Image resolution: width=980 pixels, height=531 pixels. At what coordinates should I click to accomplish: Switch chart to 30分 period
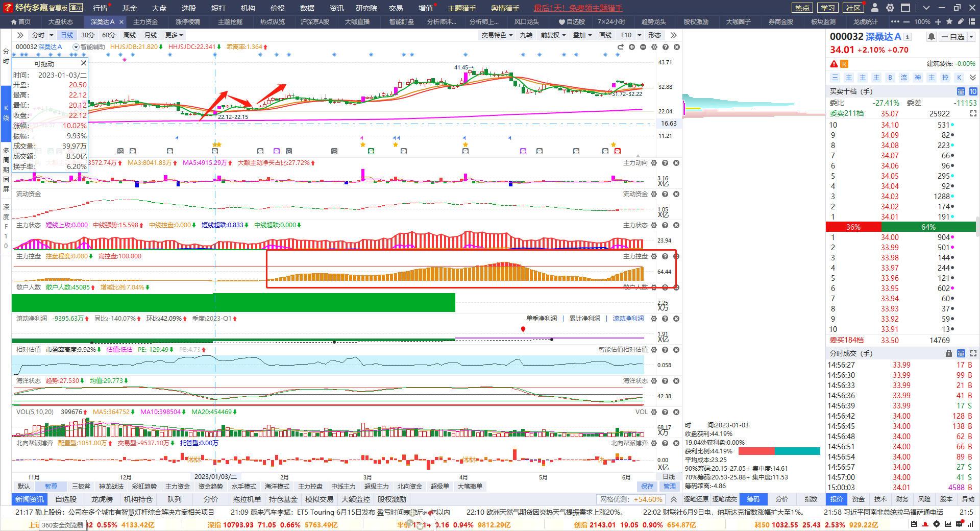coord(88,35)
